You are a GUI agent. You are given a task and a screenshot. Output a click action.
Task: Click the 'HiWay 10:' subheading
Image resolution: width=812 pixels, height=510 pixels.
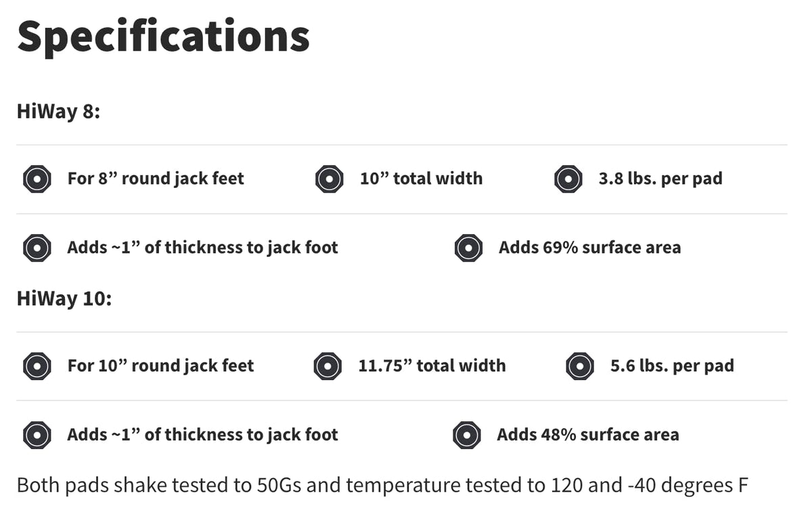tap(64, 298)
